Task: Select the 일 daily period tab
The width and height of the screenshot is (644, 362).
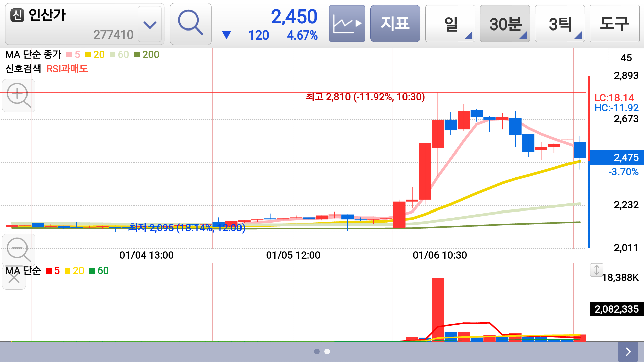Action: coord(450,23)
